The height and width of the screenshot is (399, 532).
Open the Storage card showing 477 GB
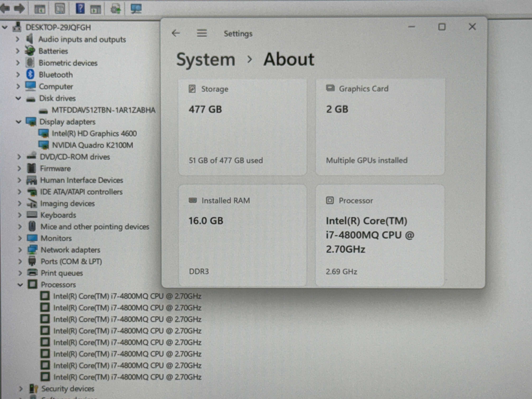coord(242,127)
